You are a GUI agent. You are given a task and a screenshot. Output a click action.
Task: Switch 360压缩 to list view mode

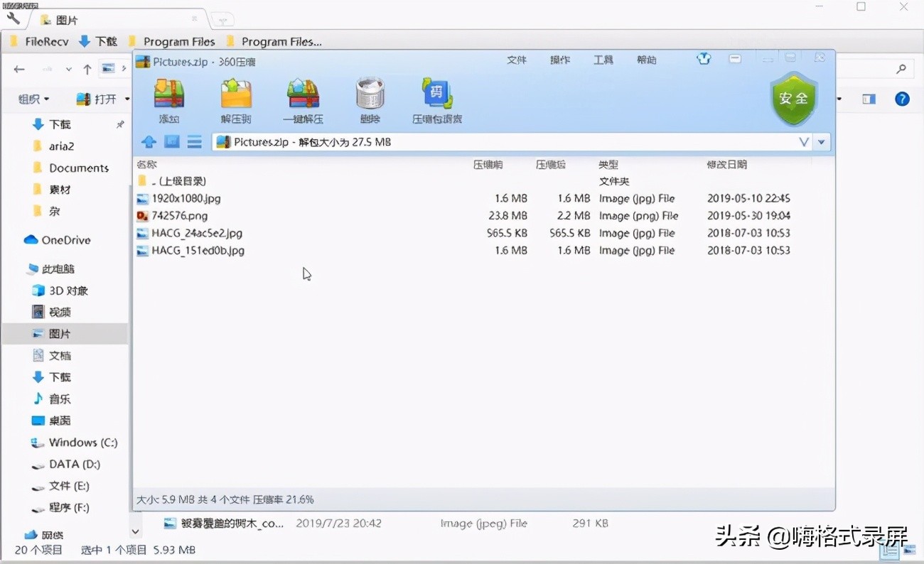(195, 142)
